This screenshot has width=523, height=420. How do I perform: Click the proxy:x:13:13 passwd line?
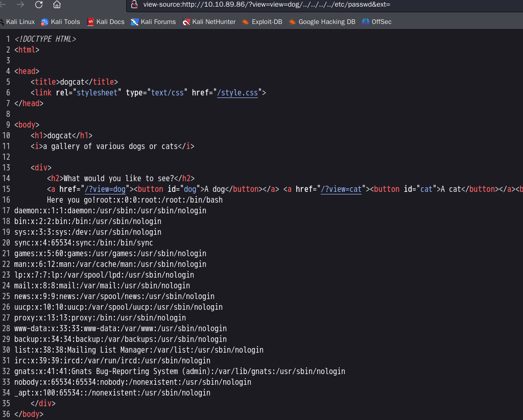(100, 317)
